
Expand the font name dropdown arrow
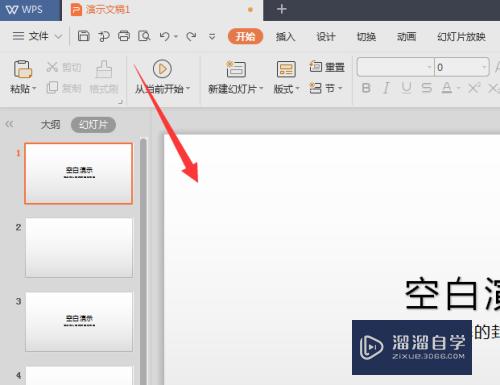429,67
